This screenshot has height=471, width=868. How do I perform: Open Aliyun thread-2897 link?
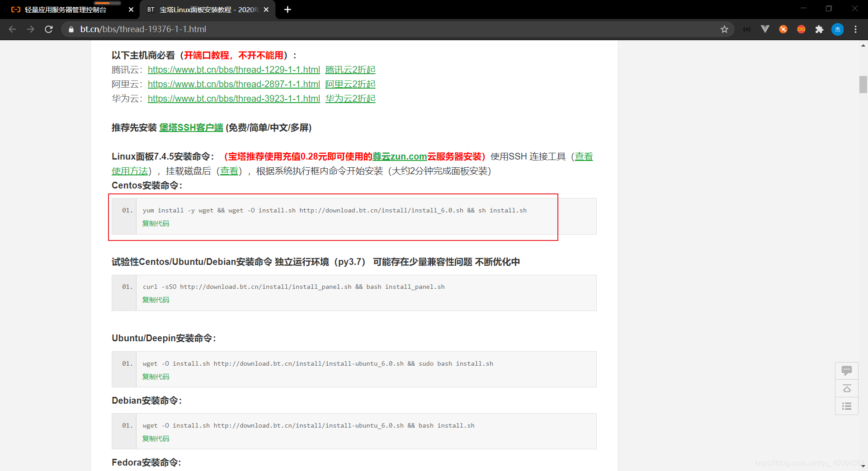(234, 84)
